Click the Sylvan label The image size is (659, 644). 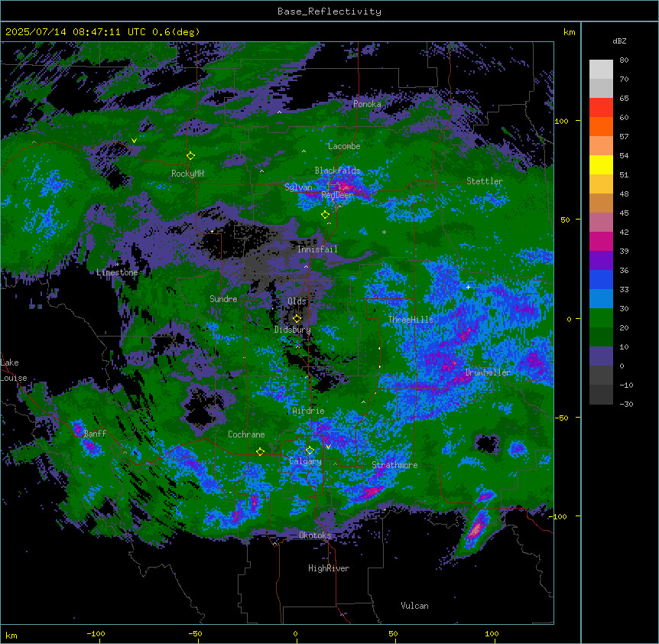coord(298,187)
